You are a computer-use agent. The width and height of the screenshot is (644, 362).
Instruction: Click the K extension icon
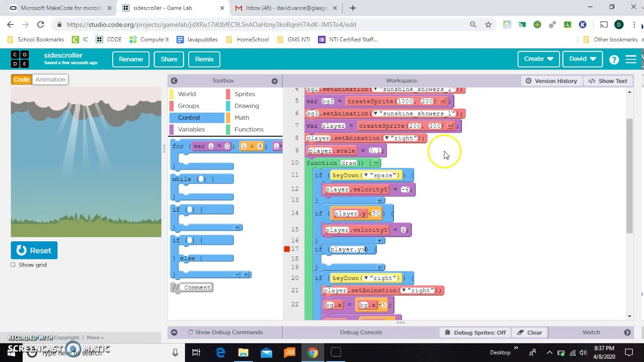583,25
